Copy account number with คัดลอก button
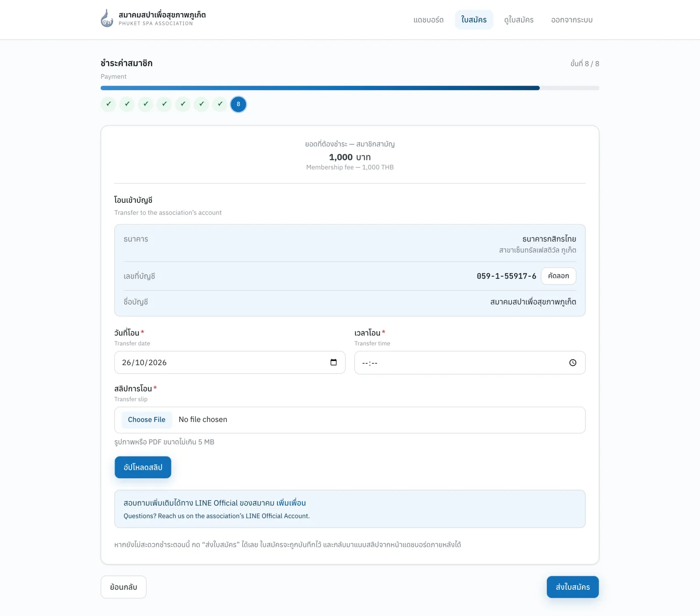Image resolution: width=700 pixels, height=616 pixels. tap(558, 276)
